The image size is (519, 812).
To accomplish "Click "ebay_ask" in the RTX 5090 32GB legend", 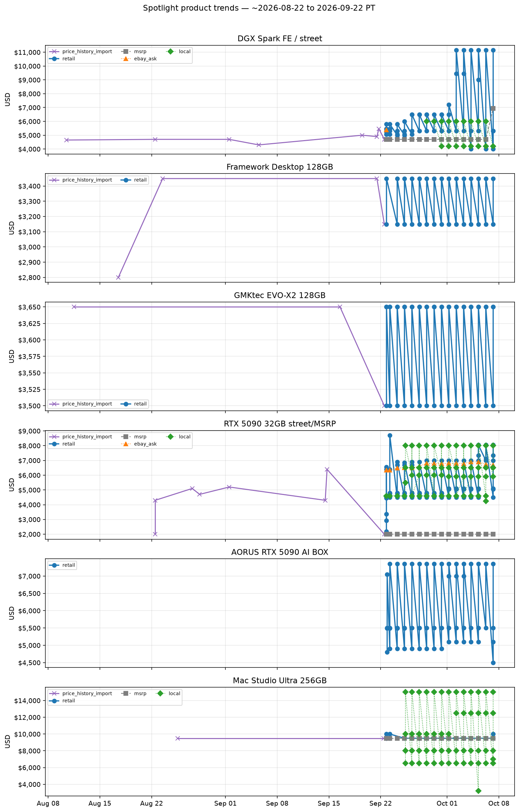I will pyautogui.click(x=145, y=444).
